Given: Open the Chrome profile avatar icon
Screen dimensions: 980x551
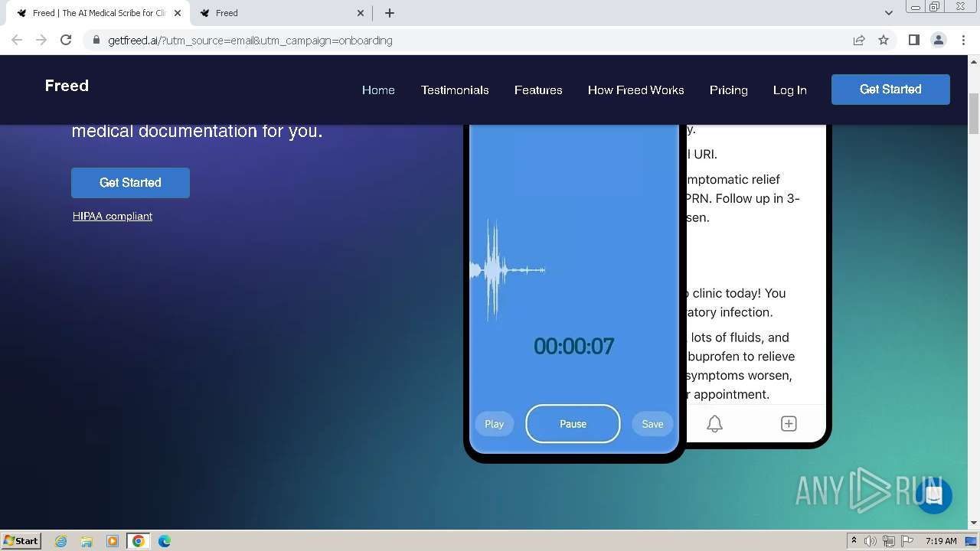Looking at the screenshot, I should (x=938, y=41).
